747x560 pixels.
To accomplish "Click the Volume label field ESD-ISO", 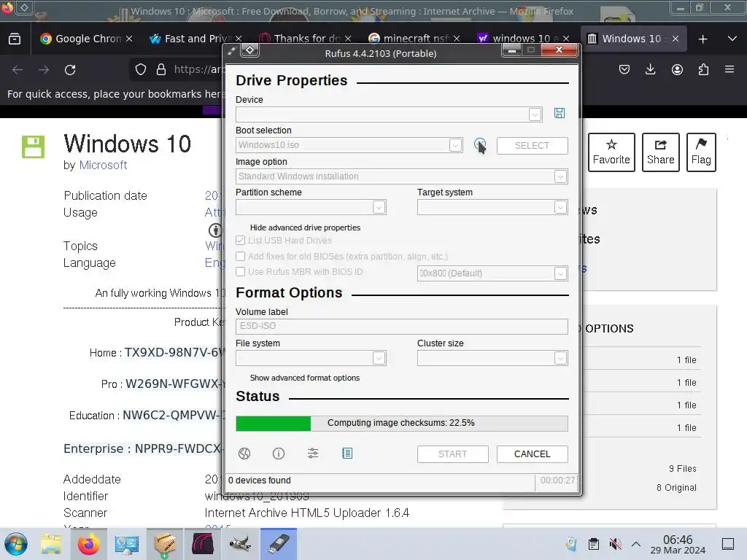I will coord(402,326).
